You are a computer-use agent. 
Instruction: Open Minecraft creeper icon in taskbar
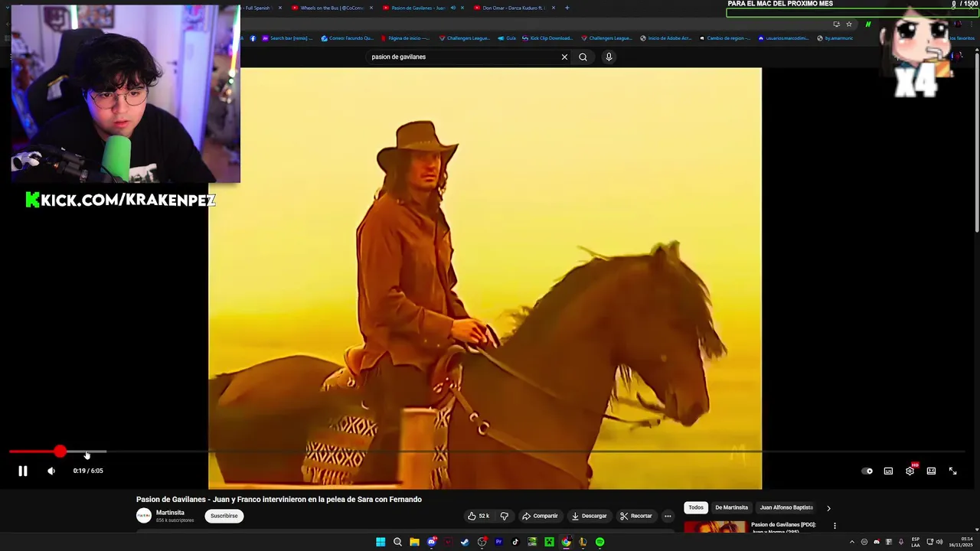tap(549, 542)
